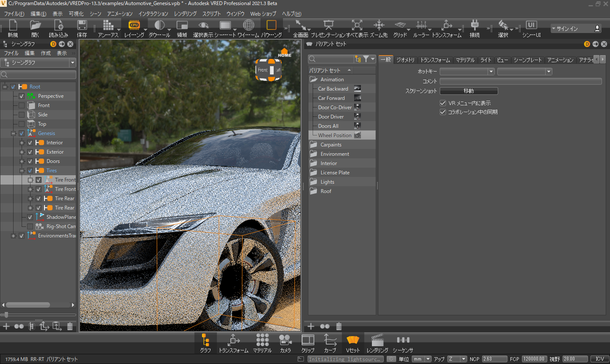Viewport: 610px width, 364px height.
Task: Click the Raytracing CPU toolbar icon
Action: [x=134, y=26]
